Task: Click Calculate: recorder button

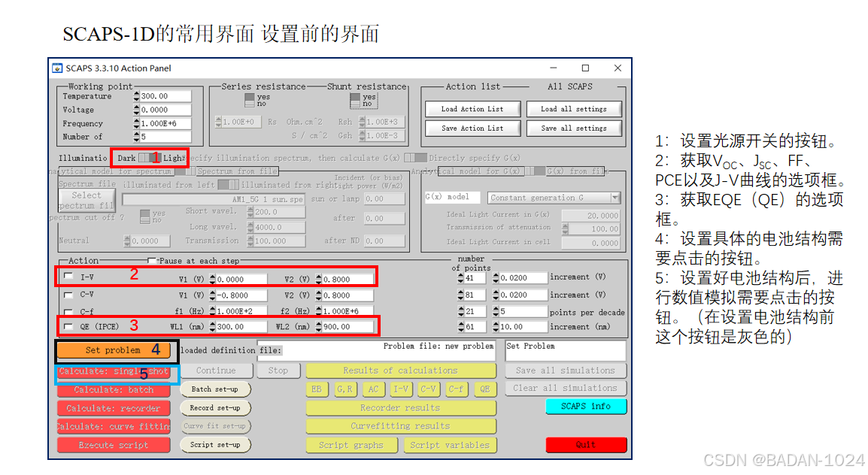Action: click(114, 409)
